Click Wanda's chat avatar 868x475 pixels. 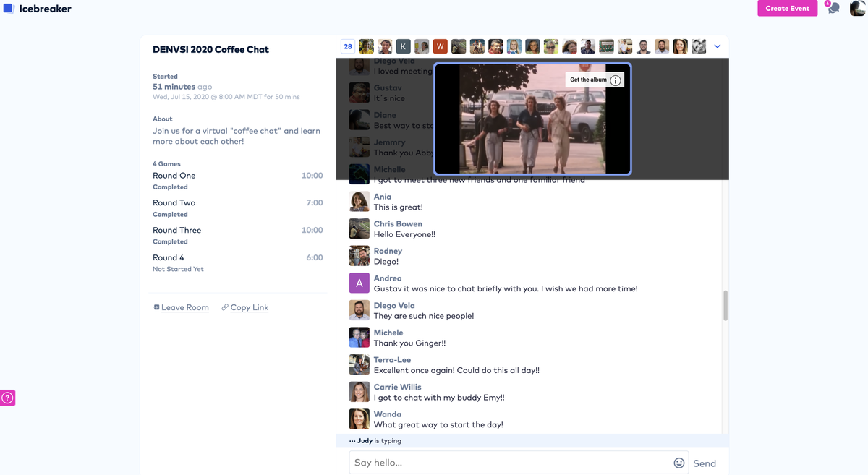coord(359,419)
